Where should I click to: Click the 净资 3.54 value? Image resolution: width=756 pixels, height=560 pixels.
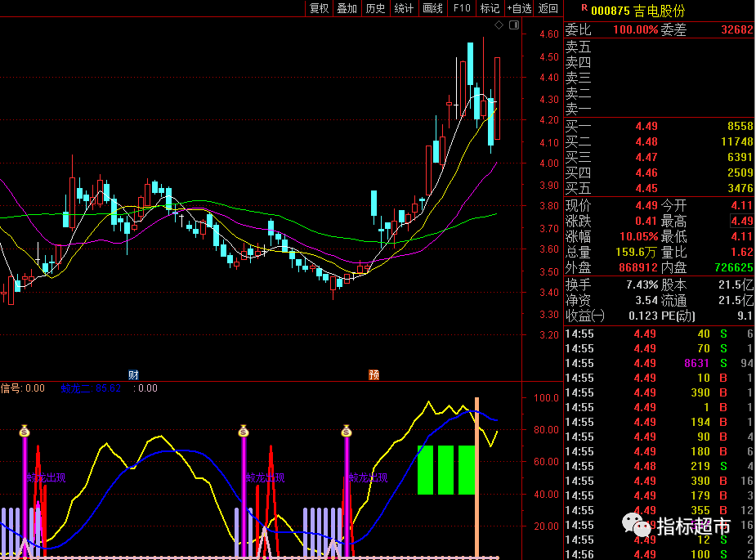tap(646, 301)
